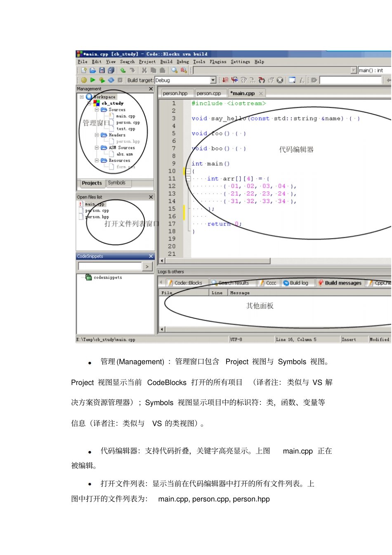Close the Management panel

151,89
